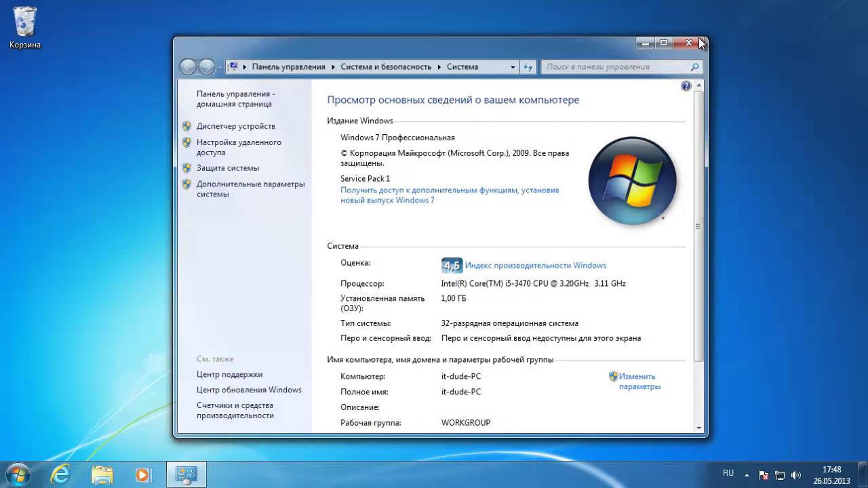868x488 pixels.
Task: Click scrollbar down arrow
Action: point(698,428)
